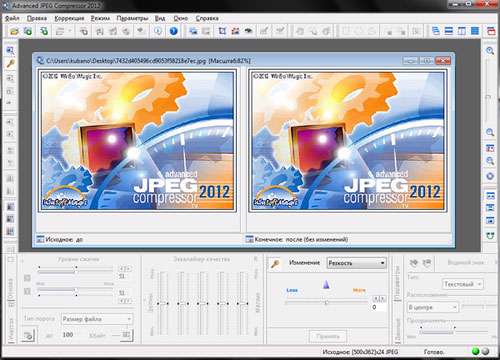Click the sharpness value field showing 0
This screenshot has width=500, height=360.
point(379,307)
